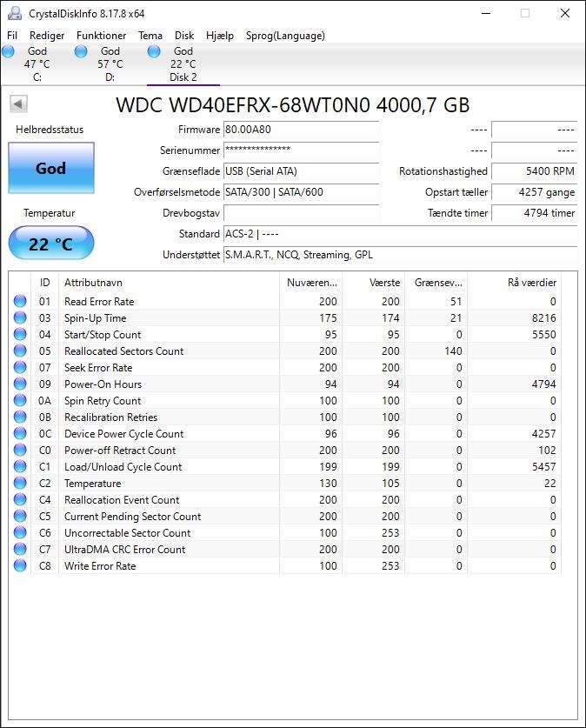The width and height of the screenshot is (586, 728).
Task: Select drive D: status orb
Action: coord(81,51)
